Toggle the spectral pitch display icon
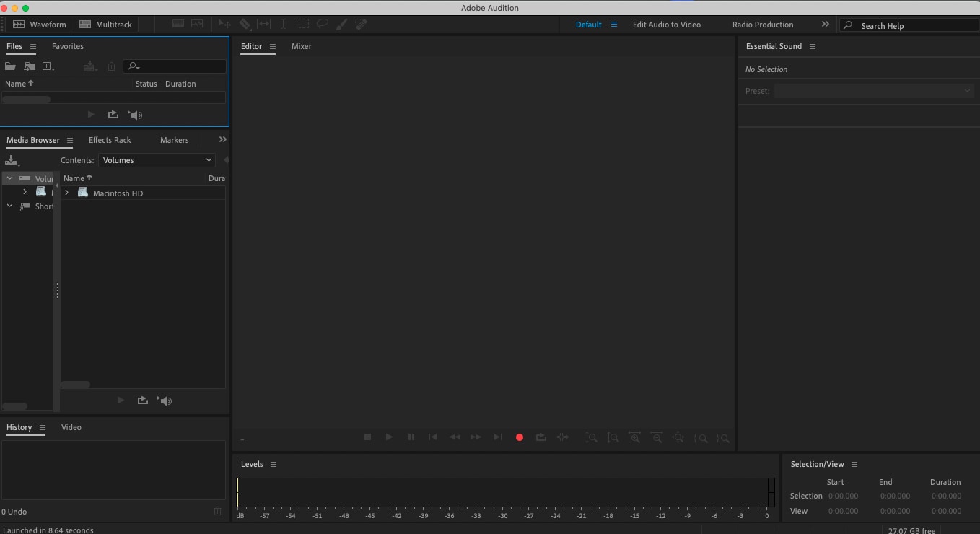The width and height of the screenshot is (980, 534). click(197, 25)
